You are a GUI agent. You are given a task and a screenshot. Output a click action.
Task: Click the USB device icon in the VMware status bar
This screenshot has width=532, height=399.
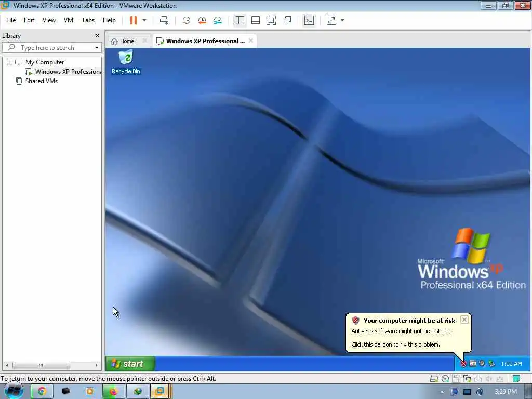tap(500, 379)
